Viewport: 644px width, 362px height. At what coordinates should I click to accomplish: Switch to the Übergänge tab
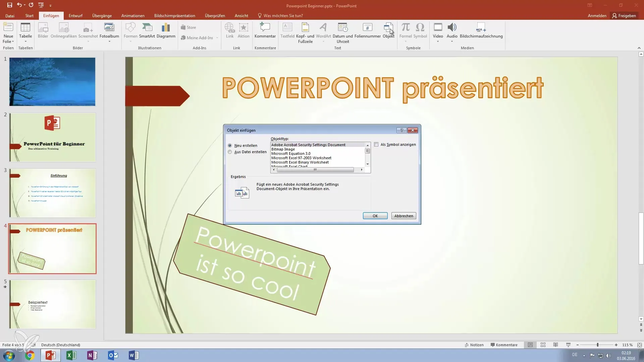pos(102,16)
